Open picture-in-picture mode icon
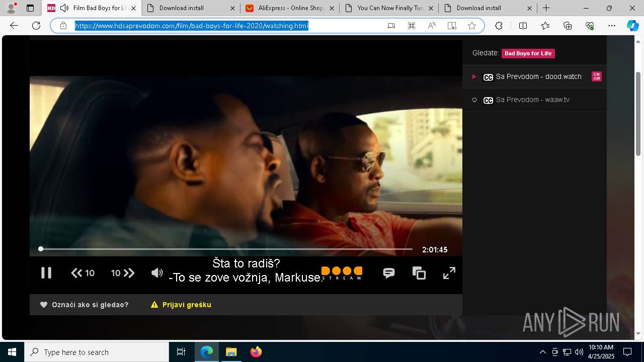This screenshot has width=644, height=362. pos(419,273)
